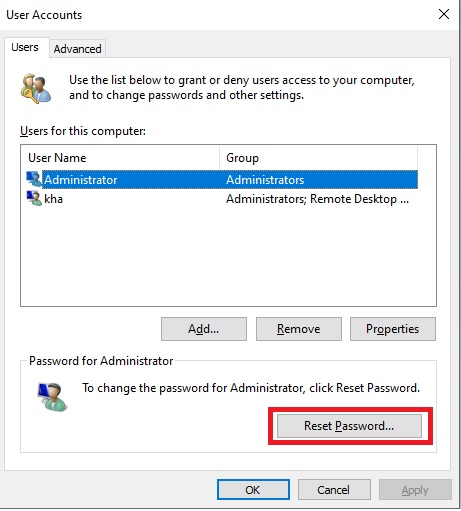Click the Administrator user account icon

[34, 179]
